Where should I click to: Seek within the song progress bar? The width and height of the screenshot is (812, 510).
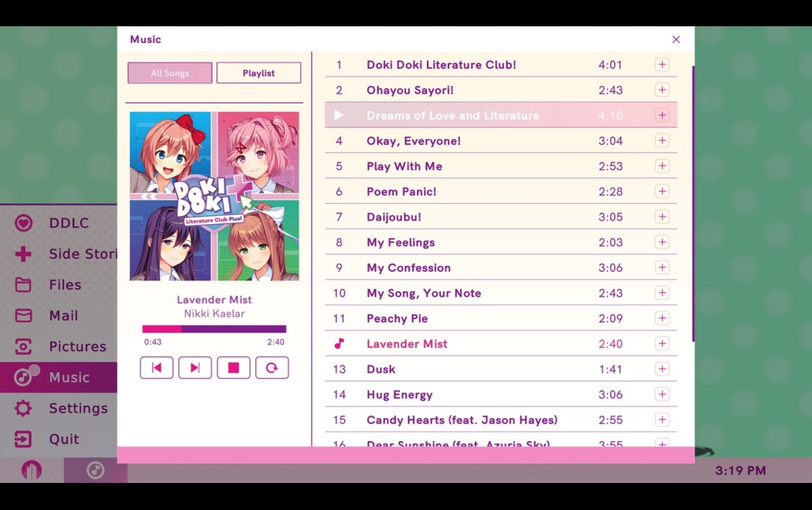coord(214,329)
